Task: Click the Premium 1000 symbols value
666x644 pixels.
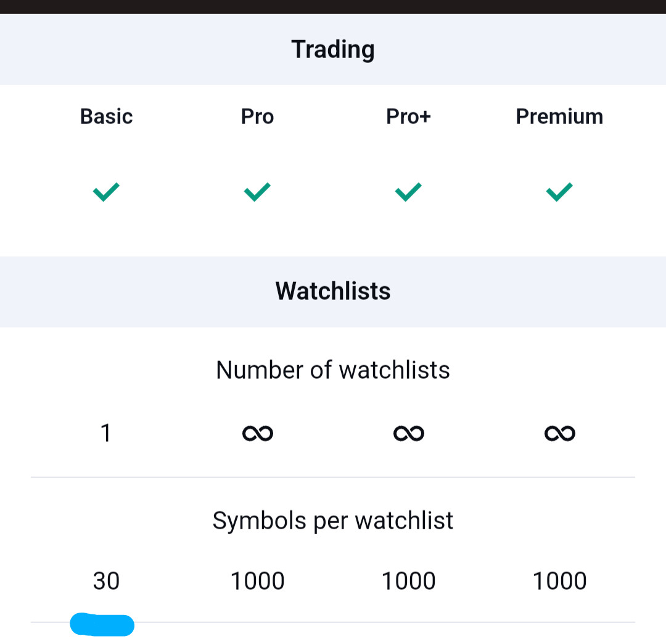Action: click(x=559, y=580)
